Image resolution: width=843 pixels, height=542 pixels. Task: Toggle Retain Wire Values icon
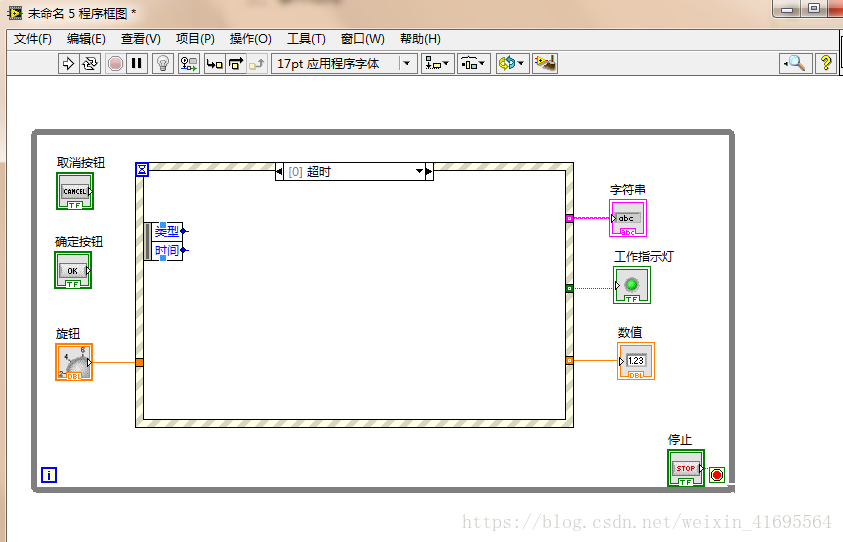coord(189,63)
